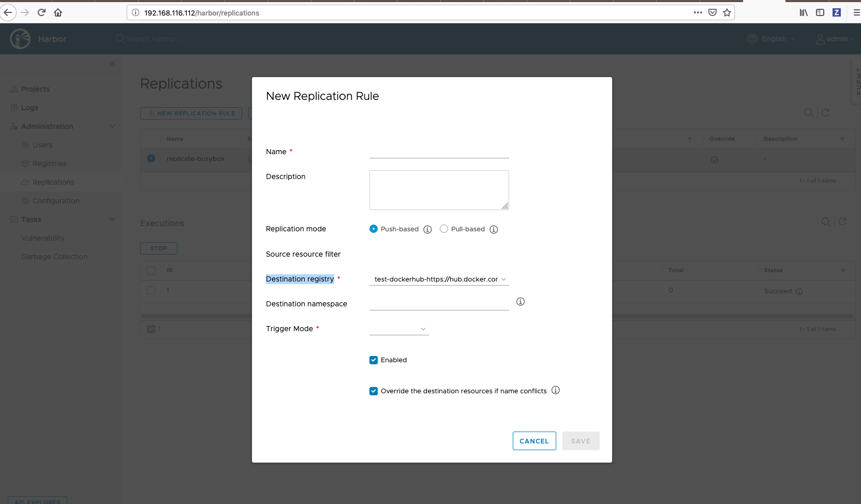Click the search icon above the Executions table

[x=825, y=221]
